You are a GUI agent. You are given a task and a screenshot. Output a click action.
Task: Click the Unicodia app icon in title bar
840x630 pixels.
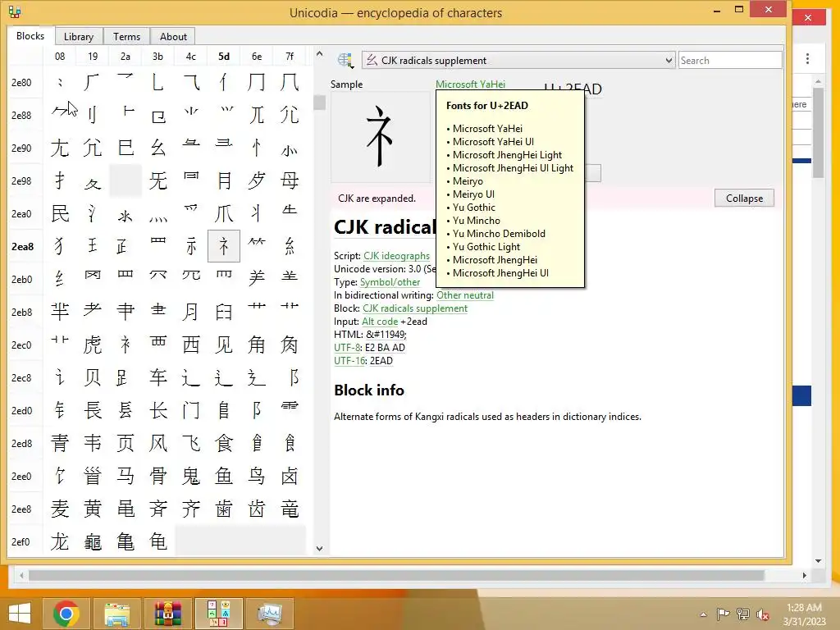tap(15, 11)
